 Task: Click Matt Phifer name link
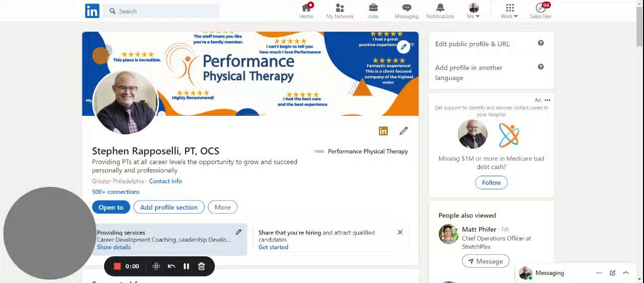(x=479, y=229)
